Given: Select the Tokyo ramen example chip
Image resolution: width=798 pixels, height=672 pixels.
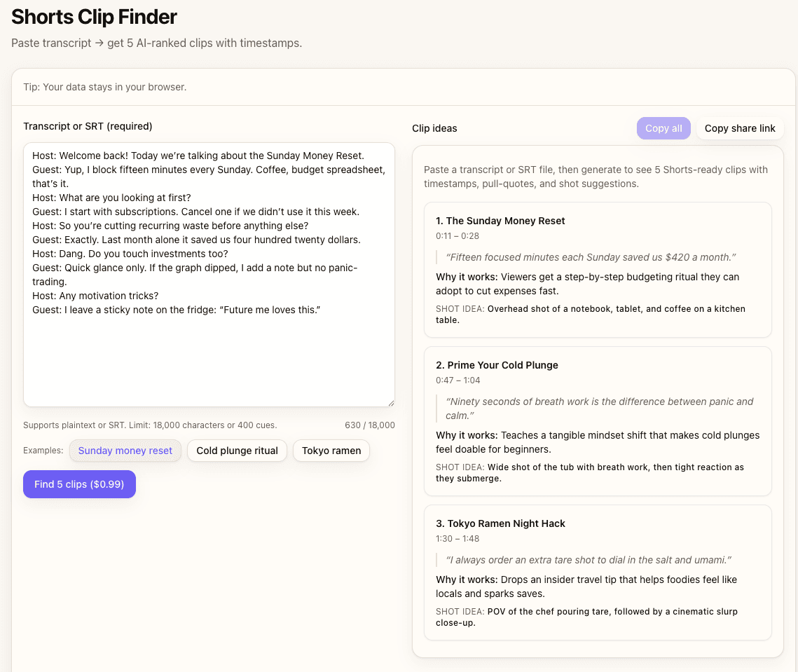Looking at the screenshot, I should pyautogui.click(x=331, y=451).
